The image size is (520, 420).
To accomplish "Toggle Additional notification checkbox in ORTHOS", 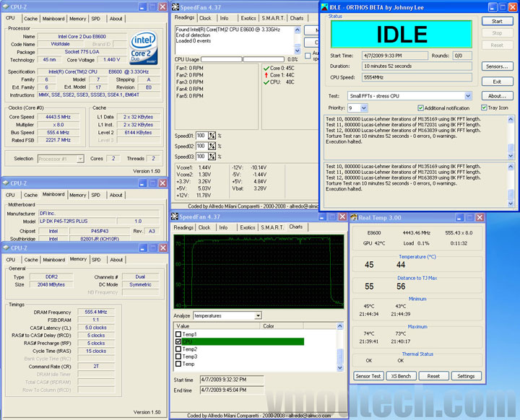I will pyautogui.click(x=420, y=108).
